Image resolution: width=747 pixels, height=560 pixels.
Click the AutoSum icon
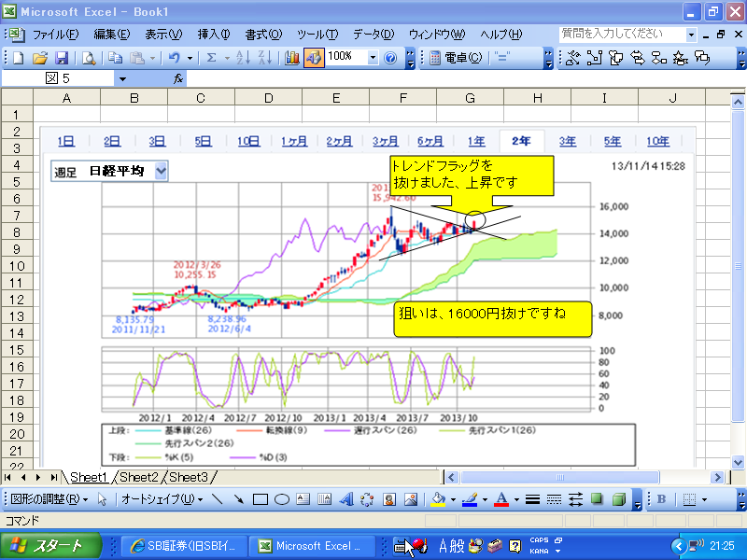pos(212,57)
